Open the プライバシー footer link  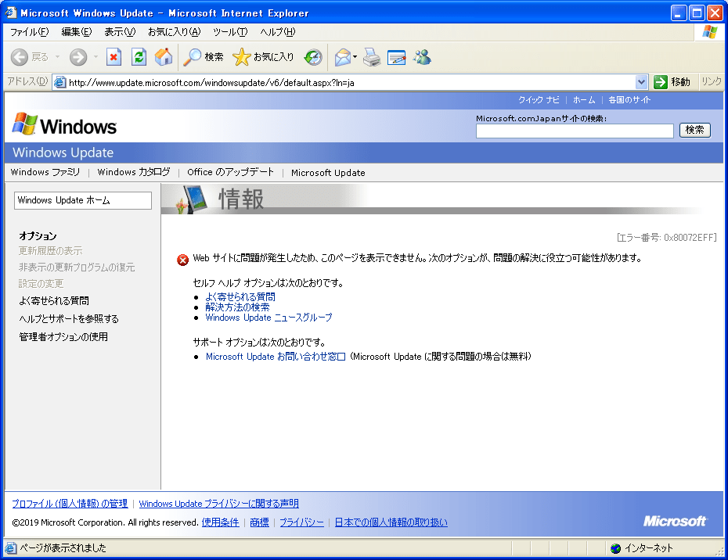(x=302, y=522)
